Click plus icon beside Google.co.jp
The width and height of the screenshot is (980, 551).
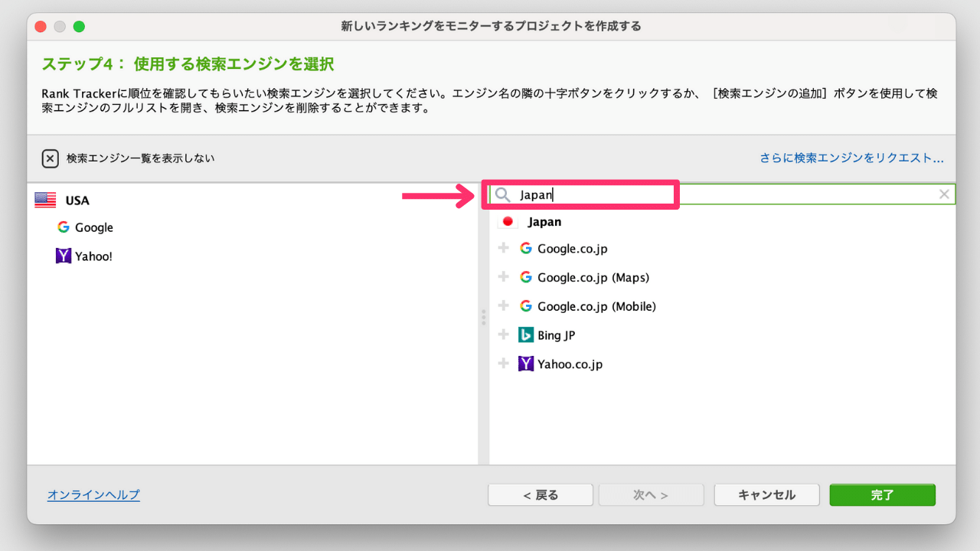click(503, 248)
